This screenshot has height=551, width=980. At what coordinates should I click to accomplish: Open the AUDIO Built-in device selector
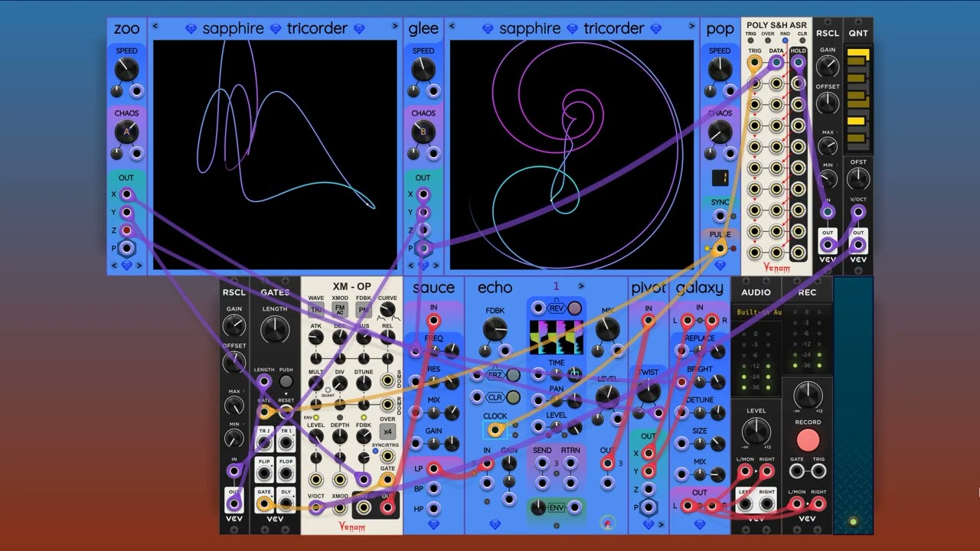(x=756, y=312)
